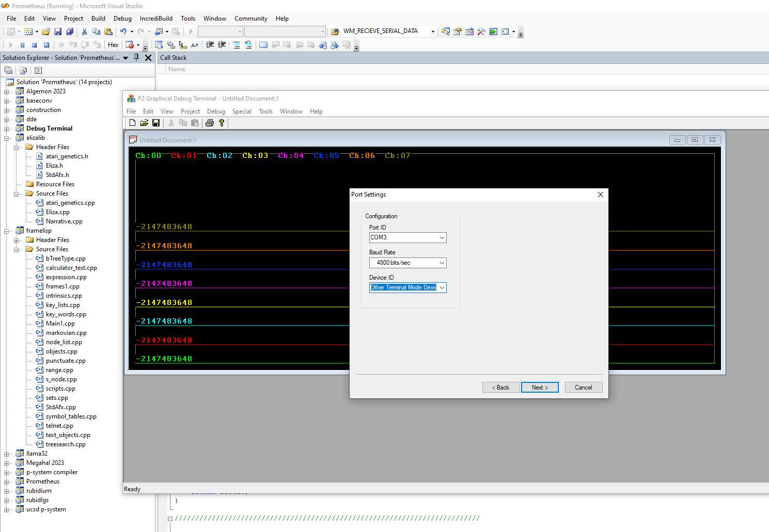Pin the Solution Explorer panel
The width and height of the screenshot is (769, 532).
click(136, 58)
